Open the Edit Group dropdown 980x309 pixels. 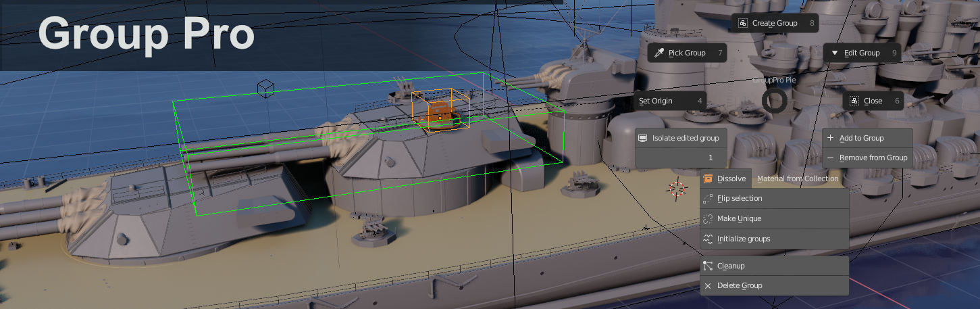coord(862,53)
